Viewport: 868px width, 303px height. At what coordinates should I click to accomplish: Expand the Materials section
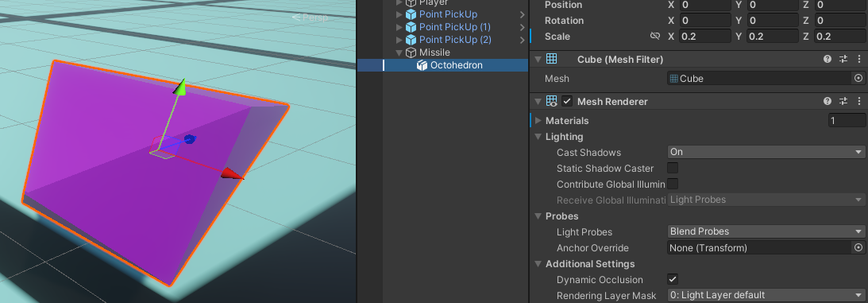(x=538, y=120)
